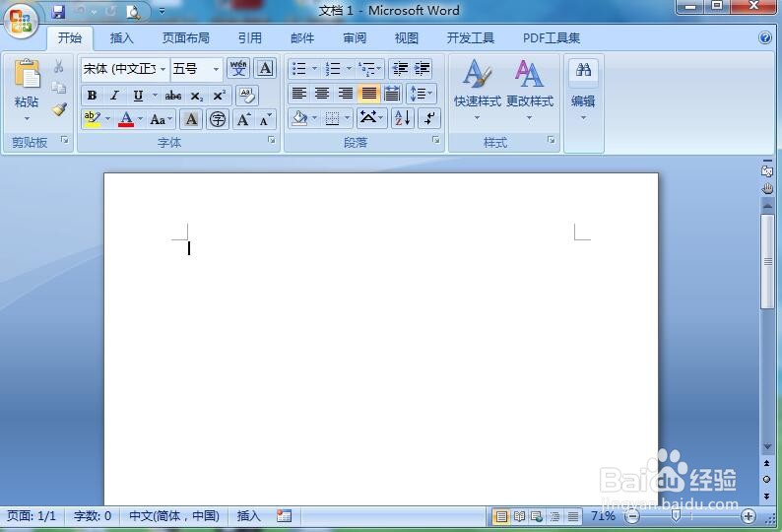Screen dimensions: 782x532
Task: Apply yellow text highlight color
Action: point(93,119)
